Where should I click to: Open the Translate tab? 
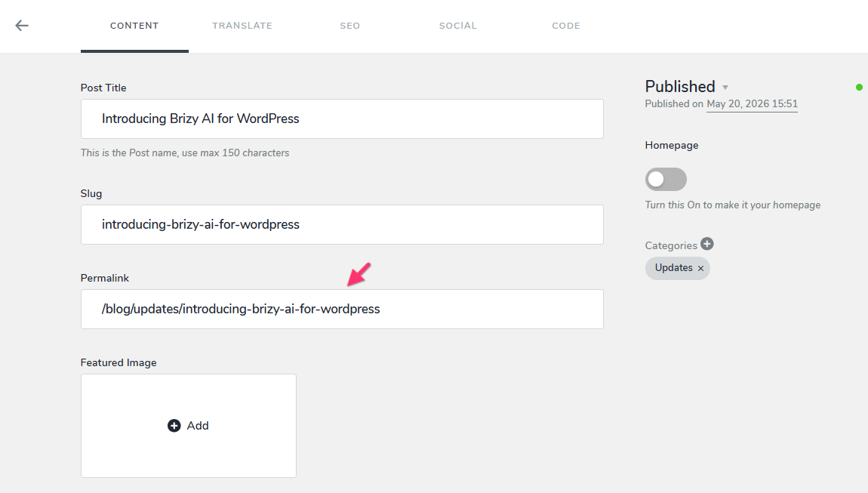pos(242,26)
